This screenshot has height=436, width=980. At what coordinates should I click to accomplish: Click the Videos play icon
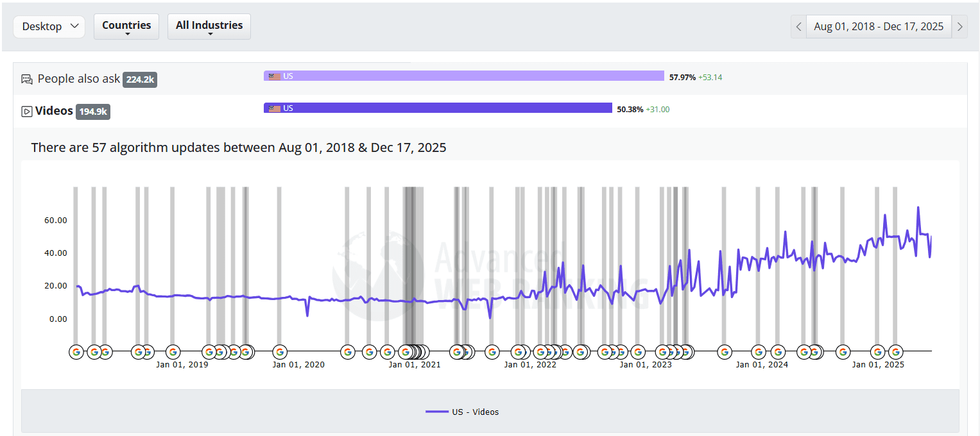pyautogui.click(x=27, y=112)
